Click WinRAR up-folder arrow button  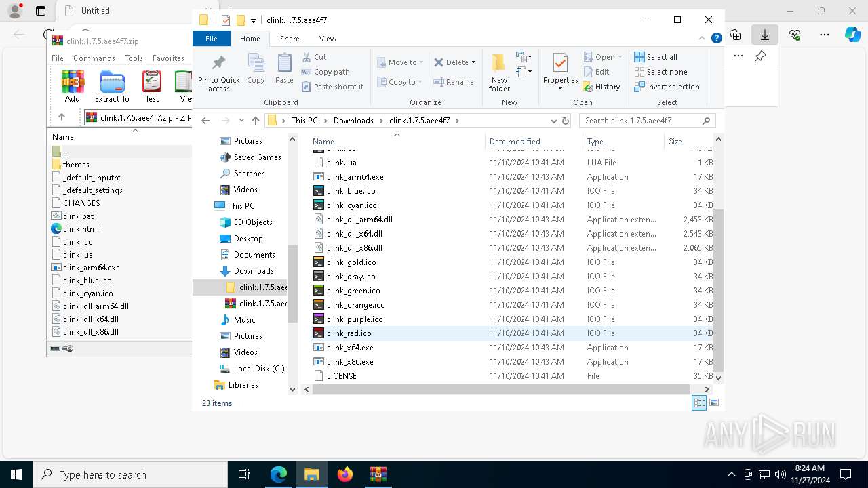[62, 117]
